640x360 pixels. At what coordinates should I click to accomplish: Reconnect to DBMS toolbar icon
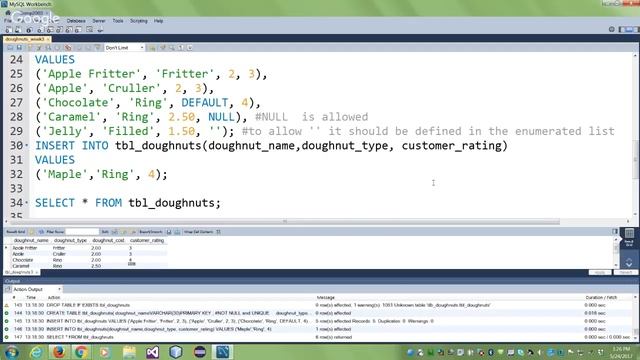pos(100,30)
